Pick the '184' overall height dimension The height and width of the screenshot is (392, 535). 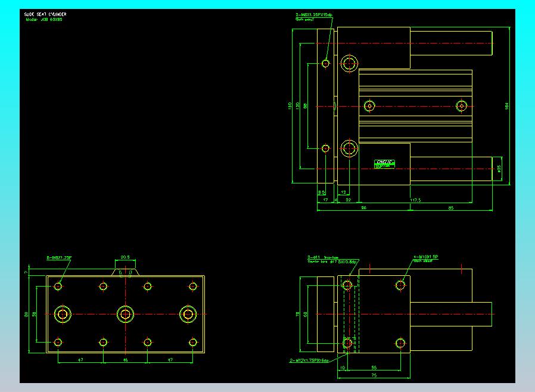click(x=506, y=106)
